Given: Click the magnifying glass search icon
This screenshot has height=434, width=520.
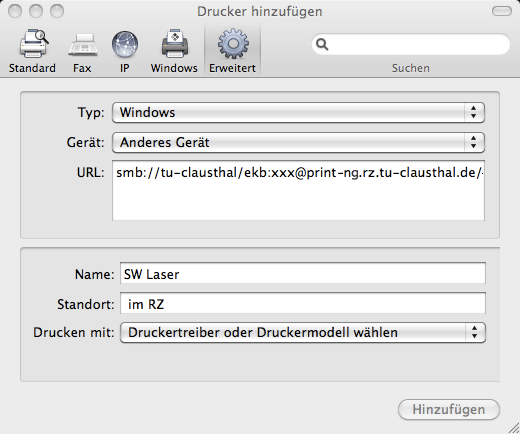Looking at the screenshot, I should pos(322,44).
